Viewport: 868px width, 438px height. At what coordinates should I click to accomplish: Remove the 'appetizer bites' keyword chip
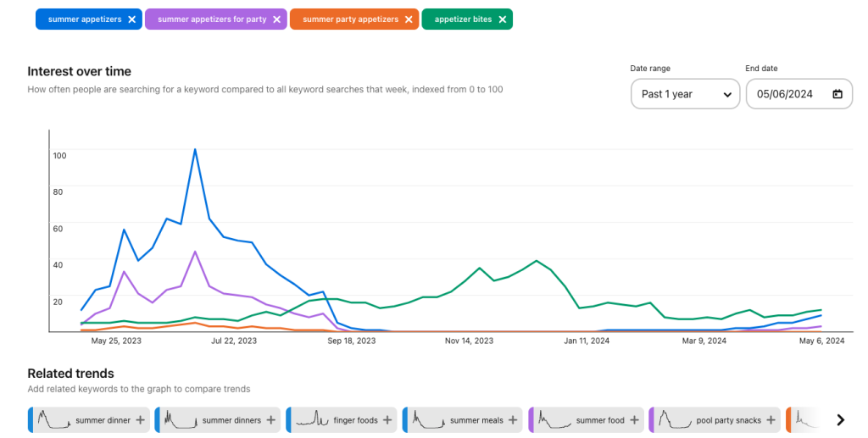coord(502,19)
